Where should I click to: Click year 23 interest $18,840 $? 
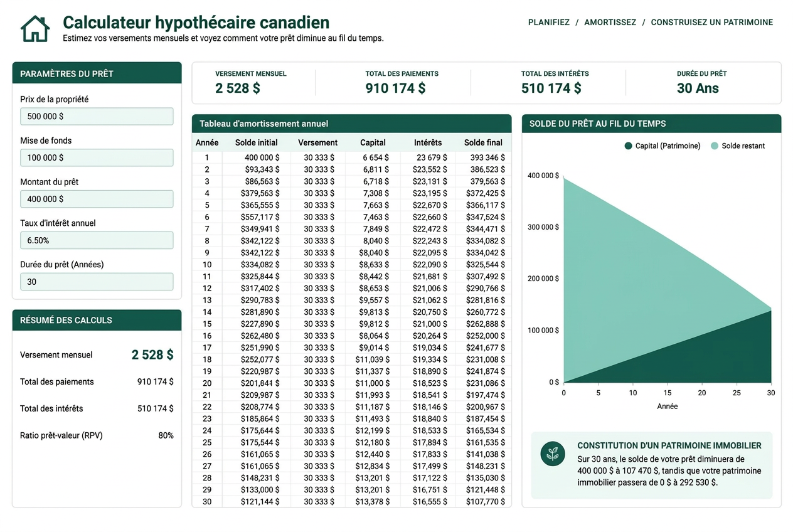(x=430, y=419)
